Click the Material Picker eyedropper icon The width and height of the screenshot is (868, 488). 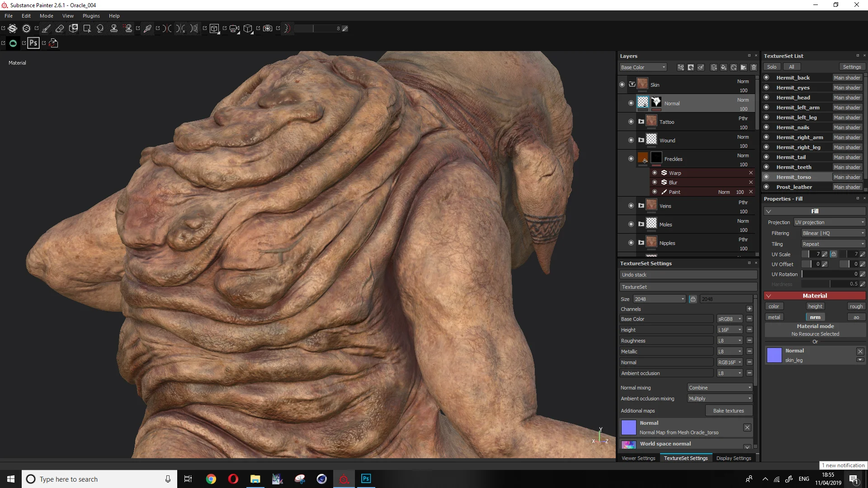tap(147, 28)
